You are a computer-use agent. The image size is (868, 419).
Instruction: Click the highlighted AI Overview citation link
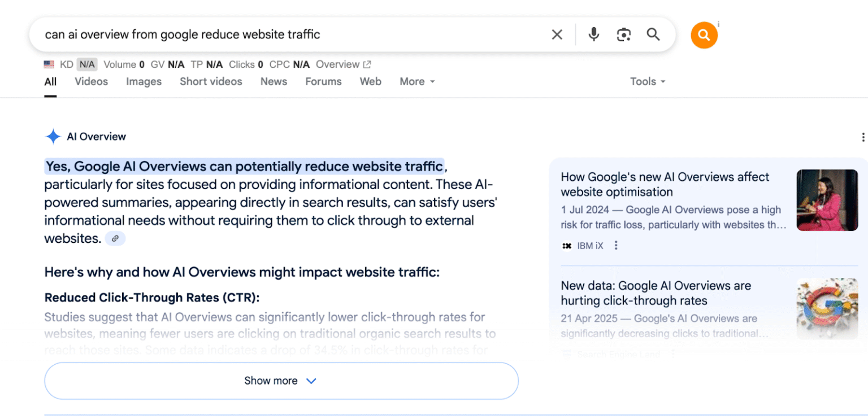point(115,238)
